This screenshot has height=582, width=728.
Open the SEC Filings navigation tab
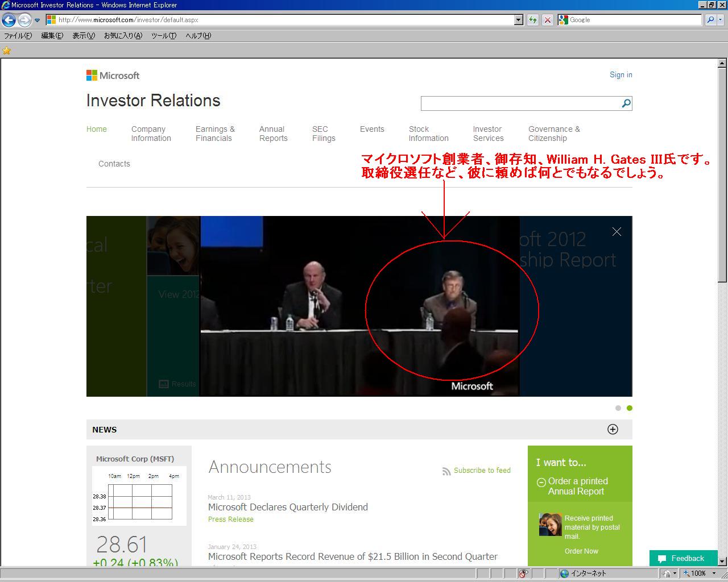324,134
